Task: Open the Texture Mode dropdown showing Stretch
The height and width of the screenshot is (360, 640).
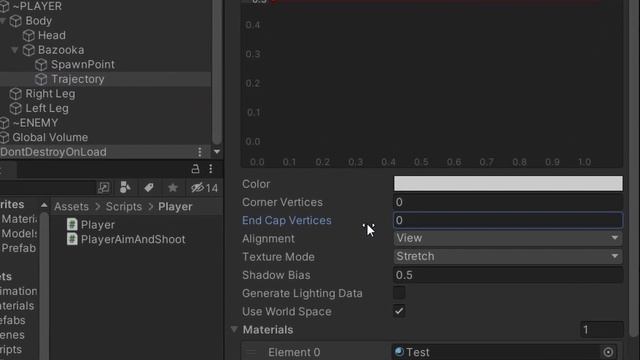Action: 508,257
